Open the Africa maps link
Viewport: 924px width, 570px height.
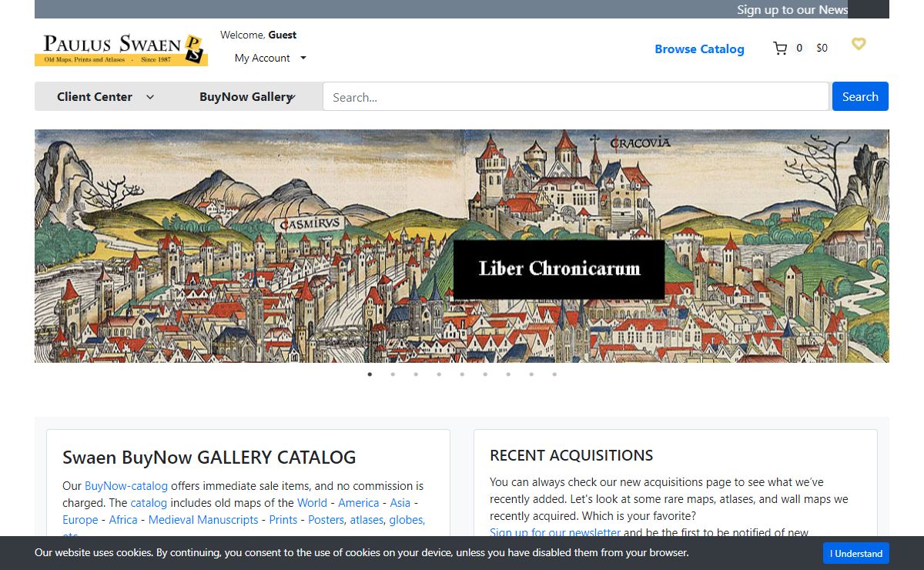pos(123,520)
